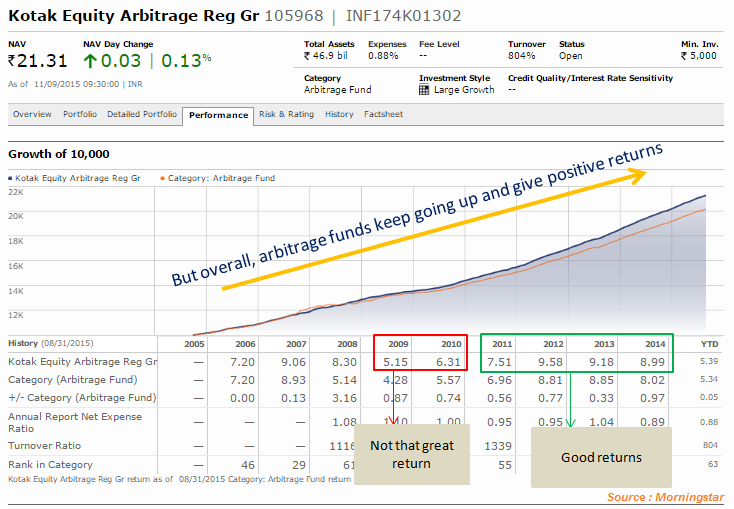734x509 pixels.
Task: Click the 'Not that great return' note box
Action: (x=413, y=454)
